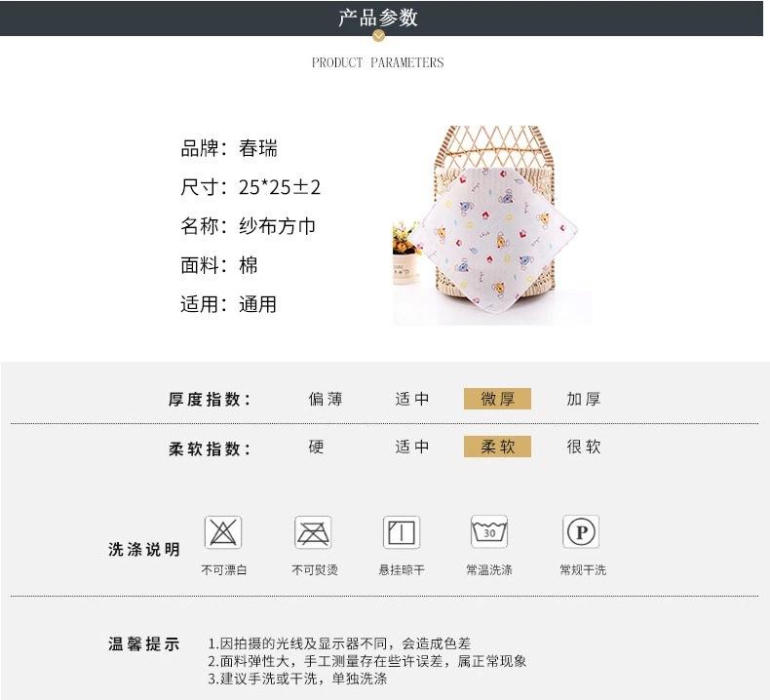Click the 洗涤说明 section label
The height and width of the screenshot is (700, 770).
144,549
